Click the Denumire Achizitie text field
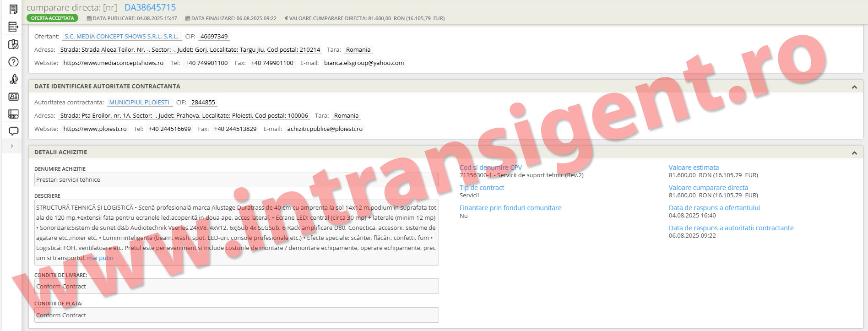The image size is (868, 331). click(x=236, y=180)
